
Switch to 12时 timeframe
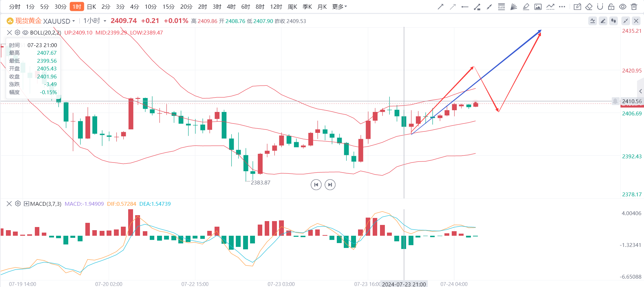pyautogui.click(x=276, y=7)
